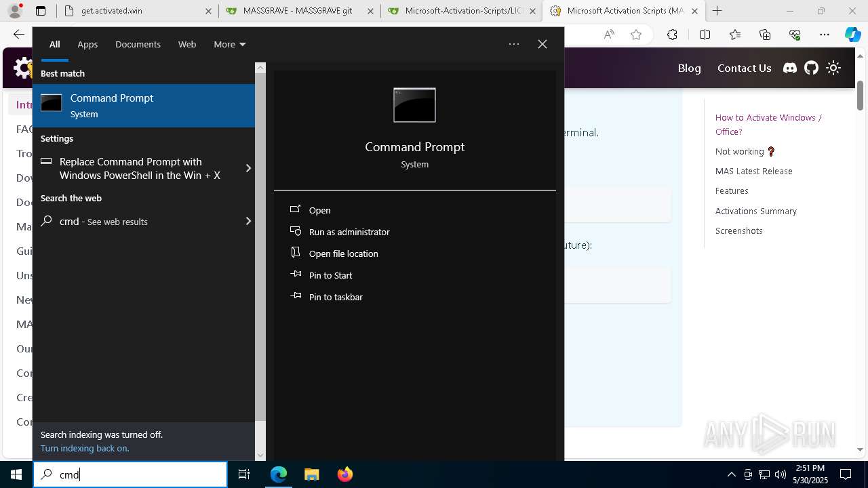Close the get.activated.win tab

[208, 11]
